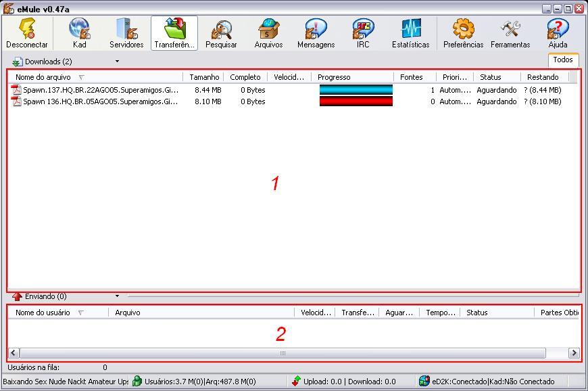
Task: Click the eMule title bar mule icon
Action: click(x=9, y=9)
